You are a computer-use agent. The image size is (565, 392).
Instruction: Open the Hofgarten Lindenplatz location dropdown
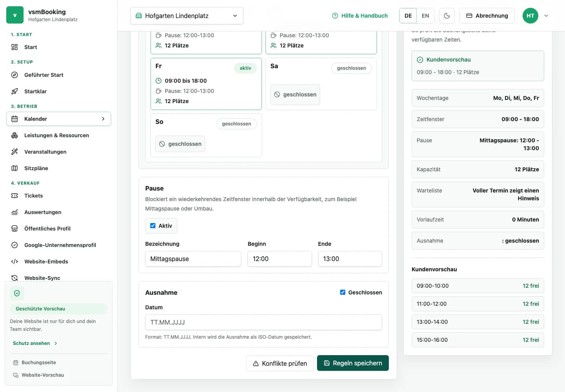187,16
